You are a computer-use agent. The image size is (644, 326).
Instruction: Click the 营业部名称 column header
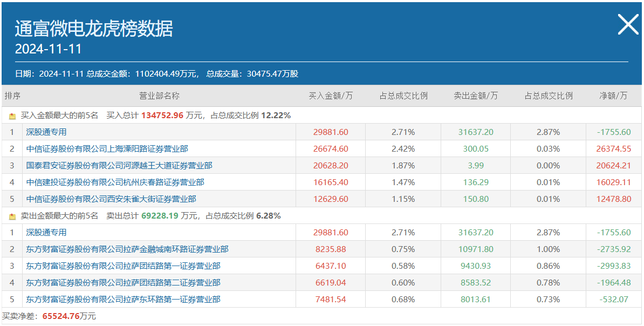tap(159, 96)
